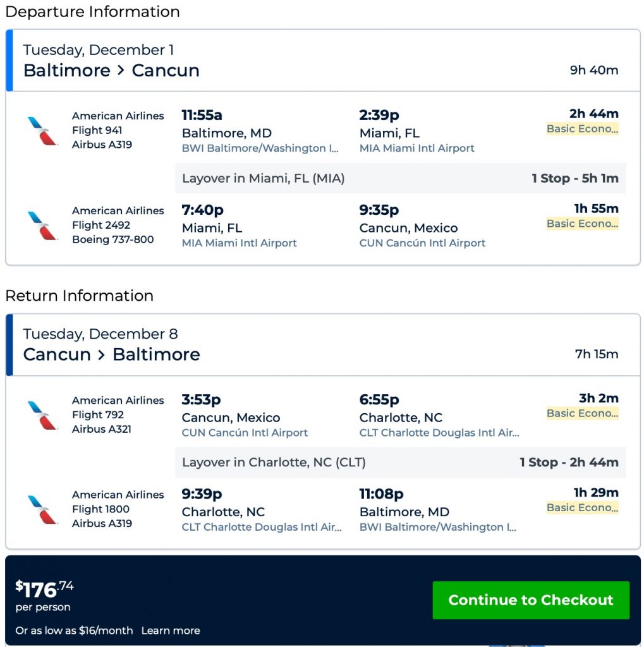Viewport: 644px width, 647px height.
Task: Select the Baltimore > Cancun route heading
Action: [111, 70]
